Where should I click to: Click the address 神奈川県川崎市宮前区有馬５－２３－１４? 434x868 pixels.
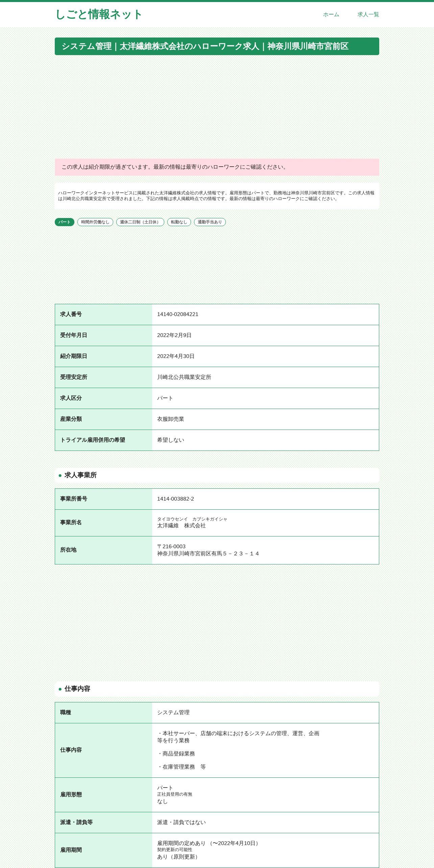(208, 554)
